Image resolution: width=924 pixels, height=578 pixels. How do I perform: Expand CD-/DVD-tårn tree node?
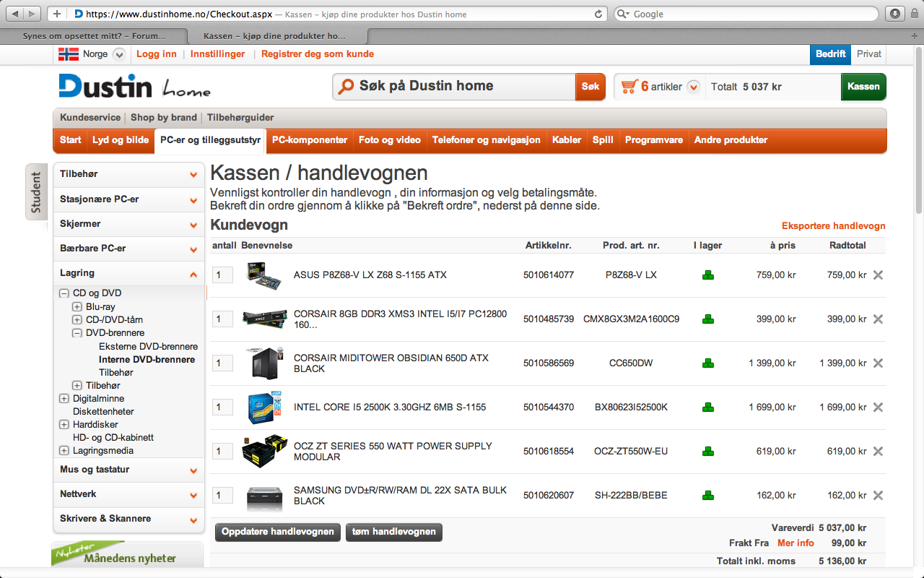[77, 319]
